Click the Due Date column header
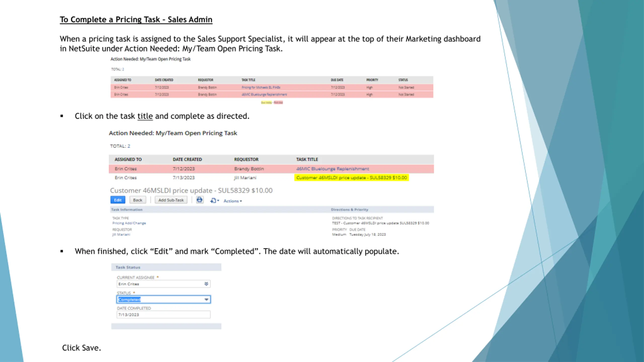The width and height of the screenshot is (644, 362). 337,80
